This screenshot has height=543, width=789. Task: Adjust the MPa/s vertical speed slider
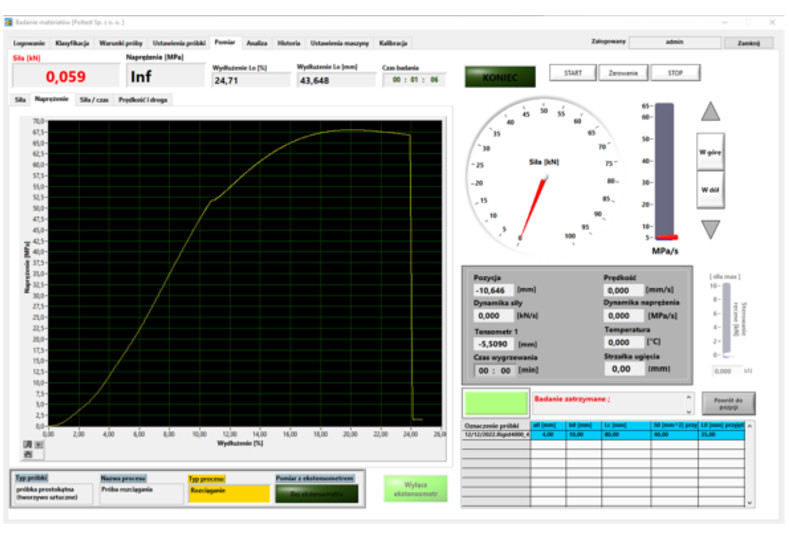(664, 171)
